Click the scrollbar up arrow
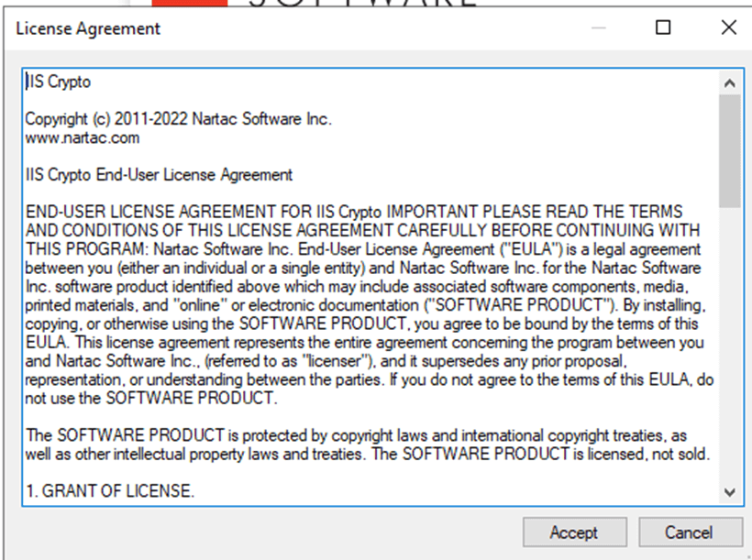This screenshot has width=752, height=560. tap(729, 83)
